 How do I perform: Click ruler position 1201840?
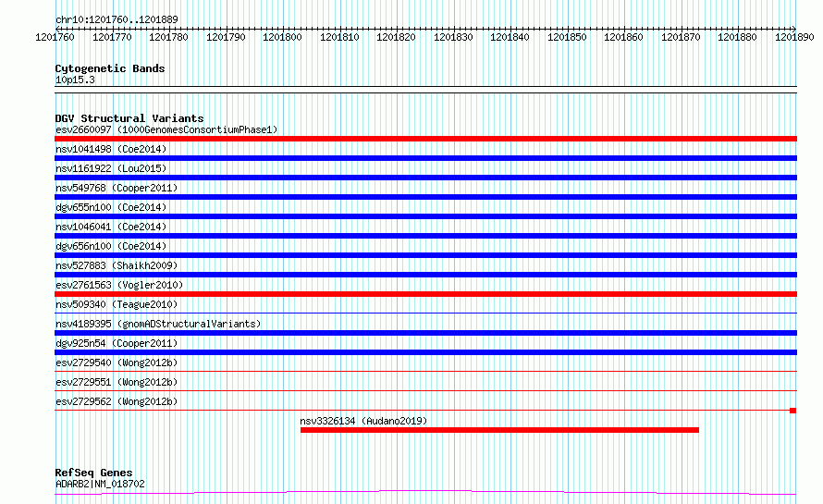(x=510, y=37)
